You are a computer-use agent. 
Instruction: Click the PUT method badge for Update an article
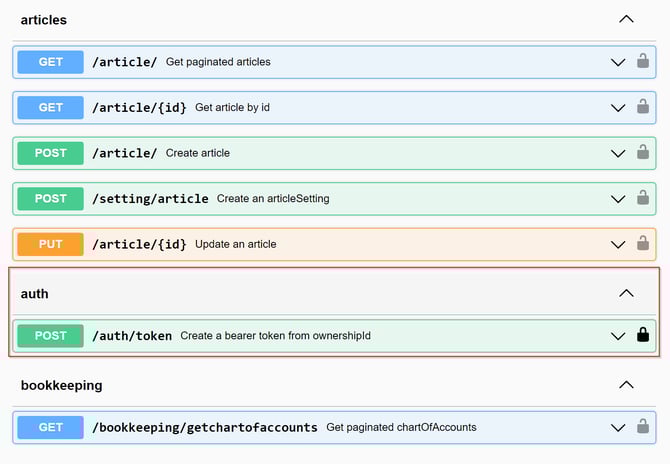[x=50, y=244]
